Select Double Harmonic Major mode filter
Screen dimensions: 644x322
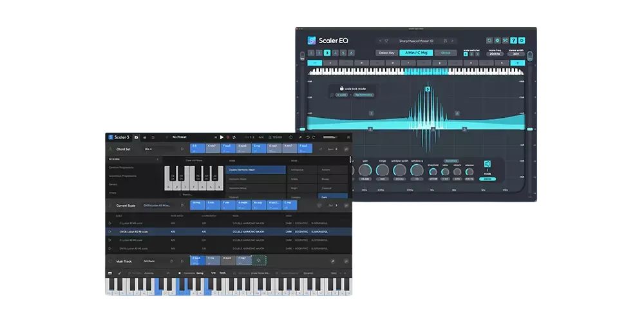256,169
